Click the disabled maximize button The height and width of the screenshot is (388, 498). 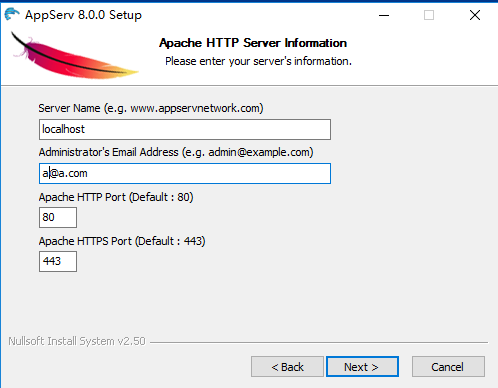(x=429, y=15)
